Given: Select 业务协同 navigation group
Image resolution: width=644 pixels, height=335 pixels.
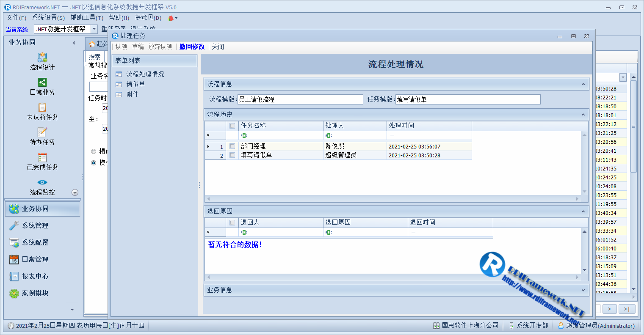Looking at the screenshot, I should coord(42,209).
